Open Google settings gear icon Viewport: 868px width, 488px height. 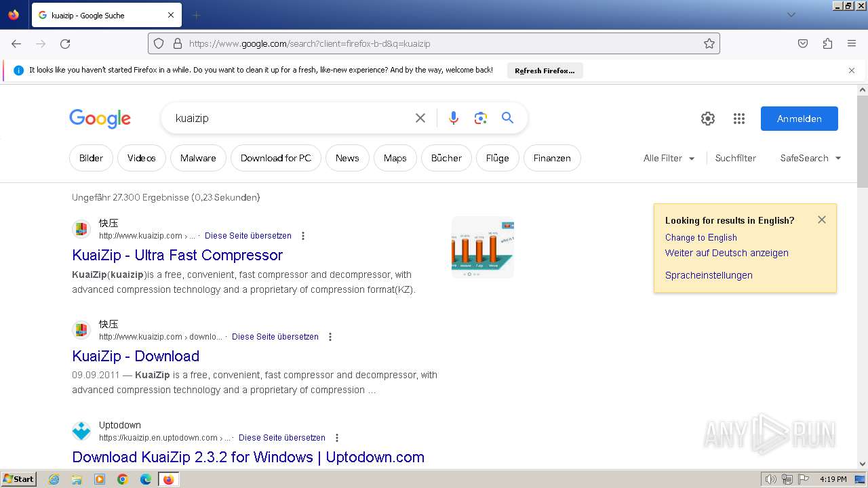tap(708, 119)
